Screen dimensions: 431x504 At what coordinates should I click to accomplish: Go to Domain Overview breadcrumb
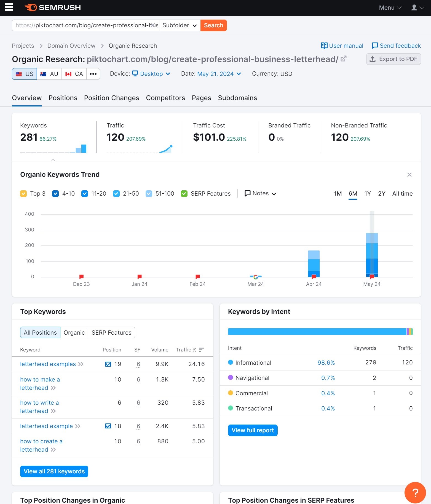click(x=71, y=46)
